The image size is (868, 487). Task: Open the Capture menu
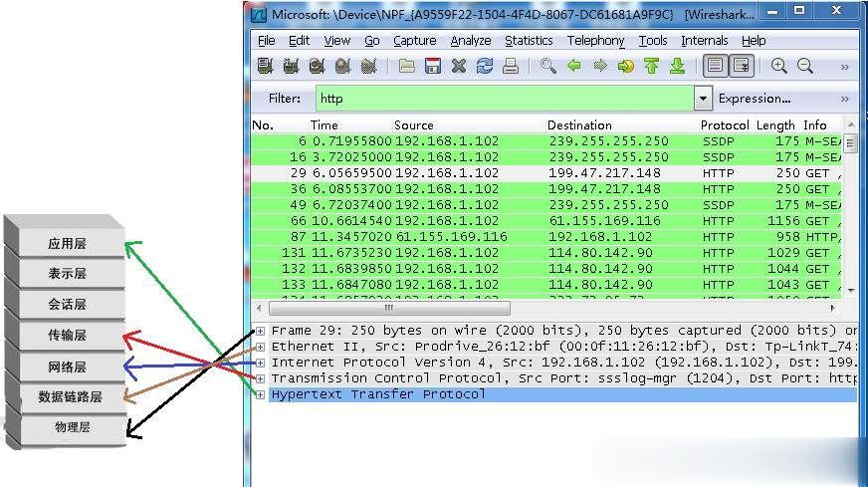coord(415,41)
